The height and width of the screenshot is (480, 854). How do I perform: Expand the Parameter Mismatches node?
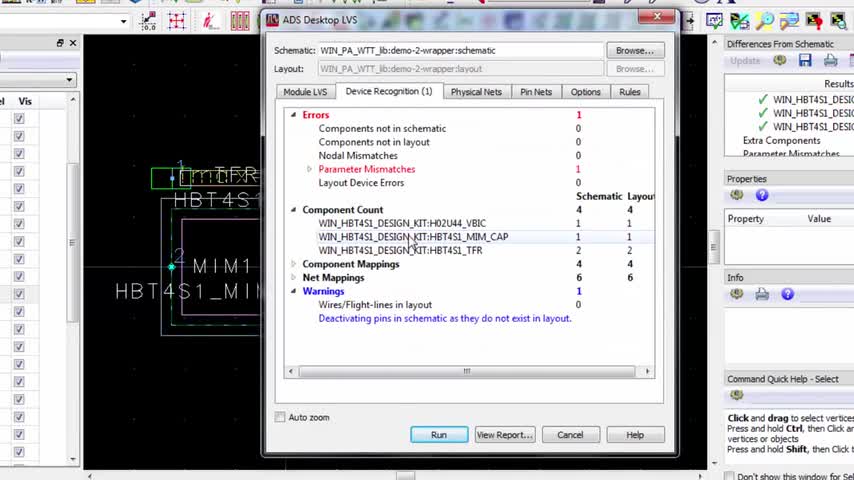point(309,169)
